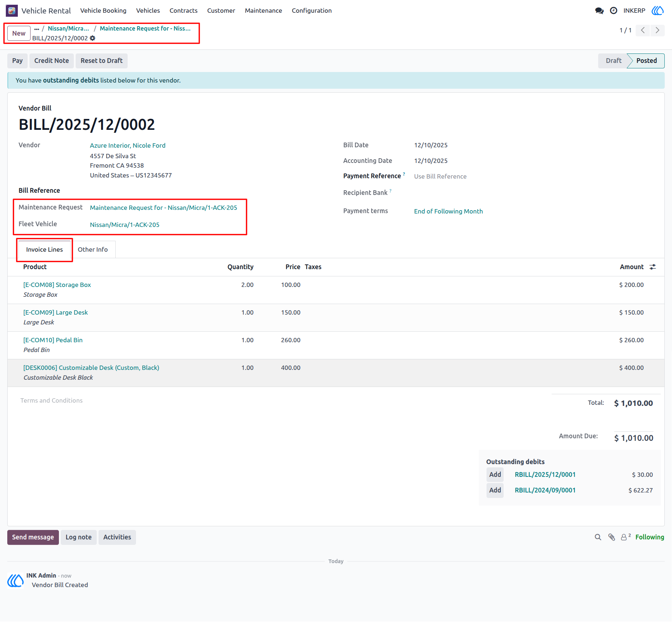Viewport: 672px width, 623px height.
Task: Select the Invoice Lines tab
Action: [x=44, y=249]
